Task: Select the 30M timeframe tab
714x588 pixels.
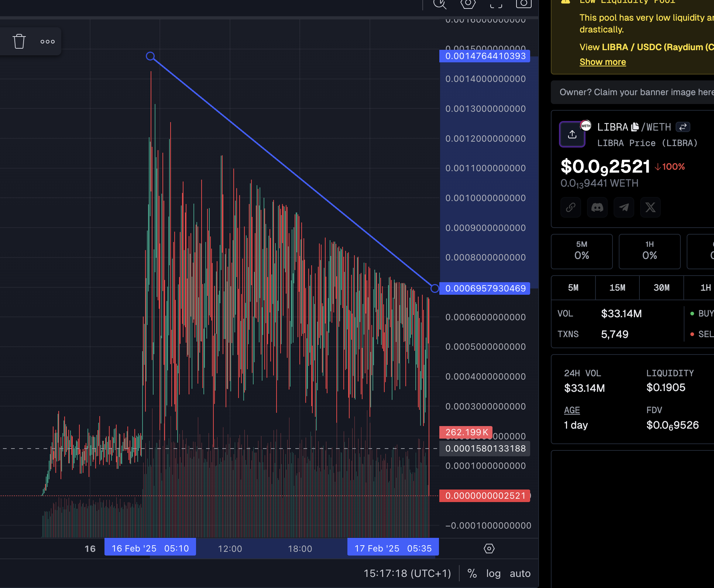Action: point(662,288)
